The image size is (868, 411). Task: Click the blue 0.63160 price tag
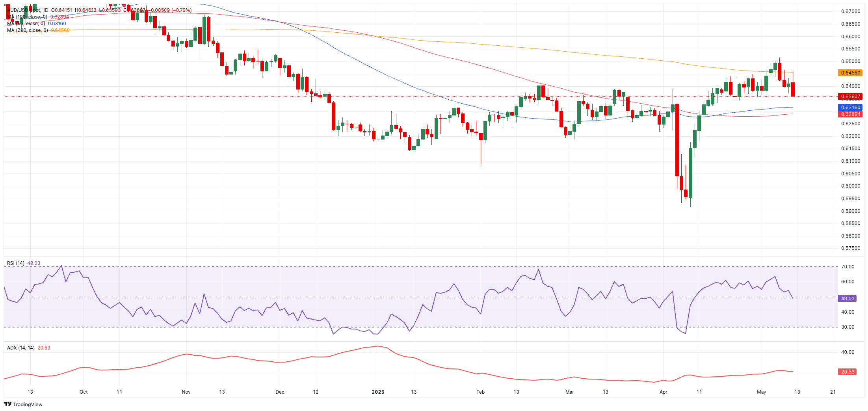(850, 108)
